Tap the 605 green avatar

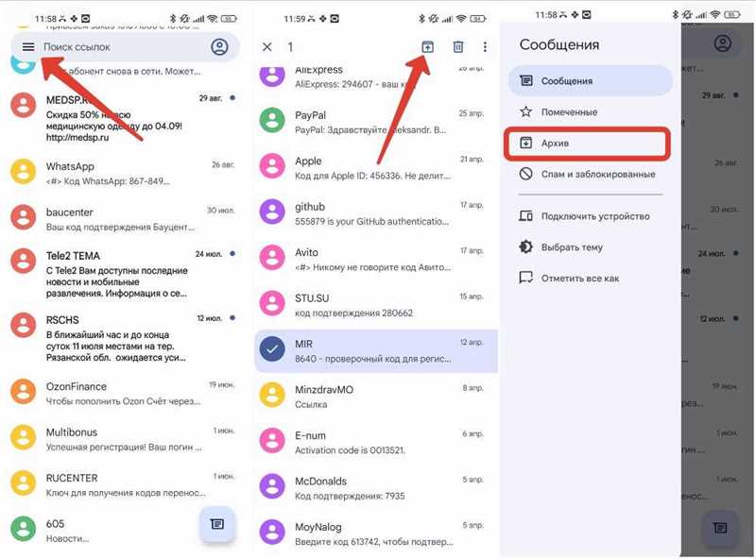[x=23, y=529]
